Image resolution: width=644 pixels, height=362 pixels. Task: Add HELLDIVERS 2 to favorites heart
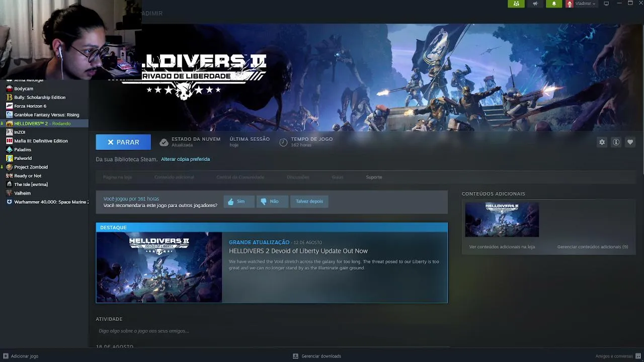[630, 142]
